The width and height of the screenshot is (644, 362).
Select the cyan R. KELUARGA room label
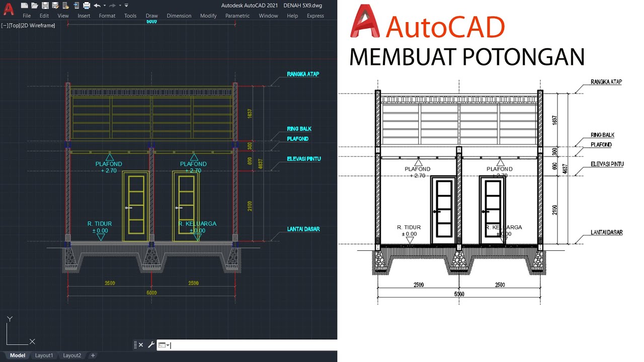197,224
